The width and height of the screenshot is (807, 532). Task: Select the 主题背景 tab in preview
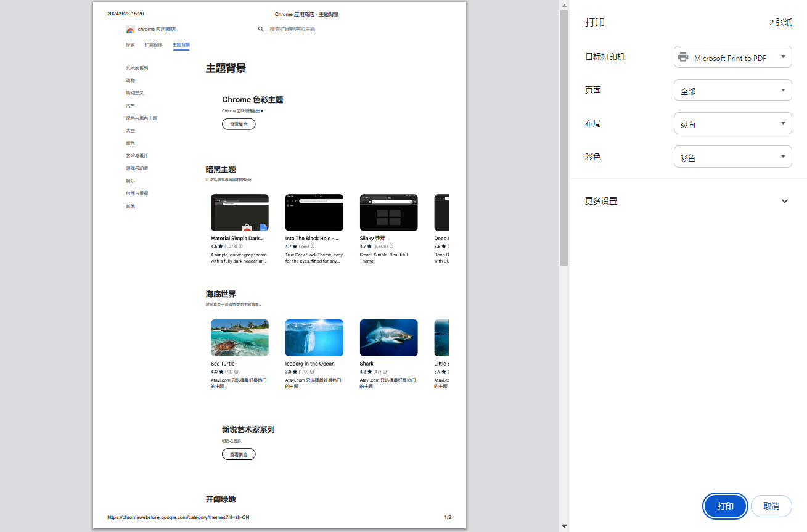click(181, 45)
